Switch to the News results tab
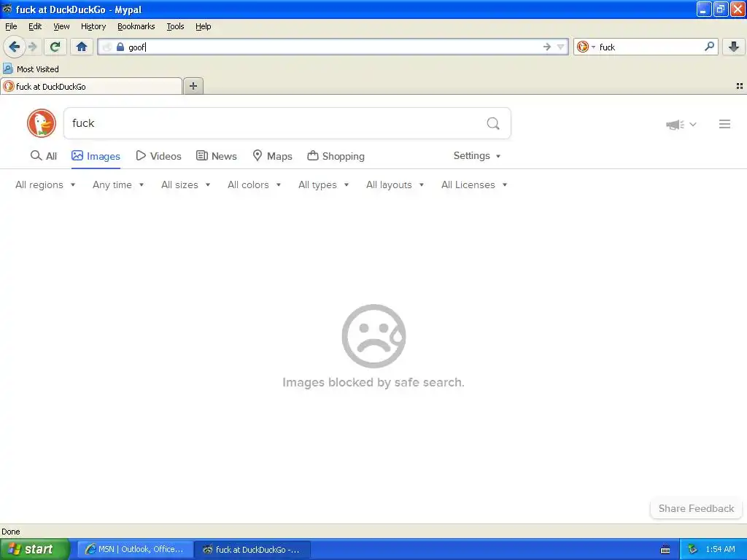Viewport: 747px width, 560px height. tap(216, 156)
